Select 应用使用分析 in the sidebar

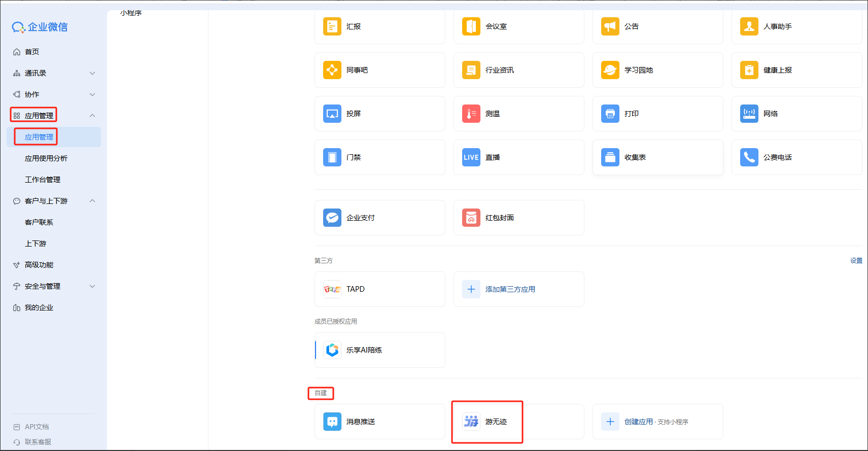pyautogui.click(x=46, y=158)
